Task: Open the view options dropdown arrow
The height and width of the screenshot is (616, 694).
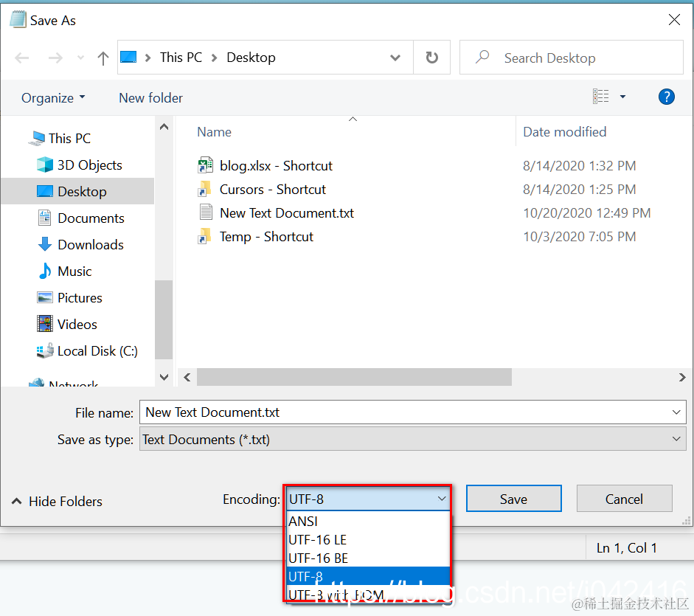Action: (x=622, y=96)
